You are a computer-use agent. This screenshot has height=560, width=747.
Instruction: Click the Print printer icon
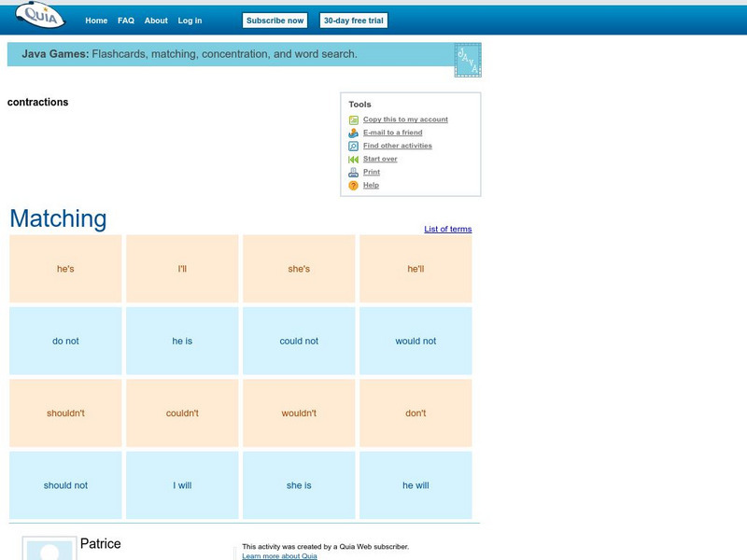point(353,172)
